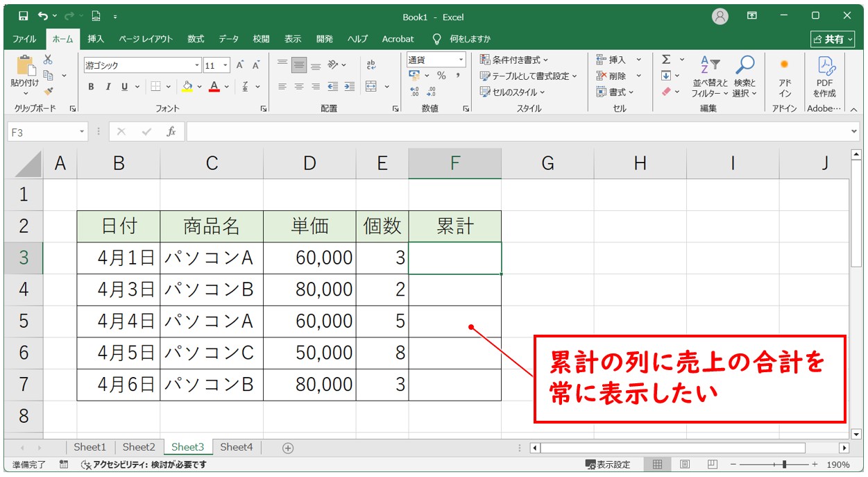
Task: Click the Increase Font Size icon
Action: tap(240, 65)
